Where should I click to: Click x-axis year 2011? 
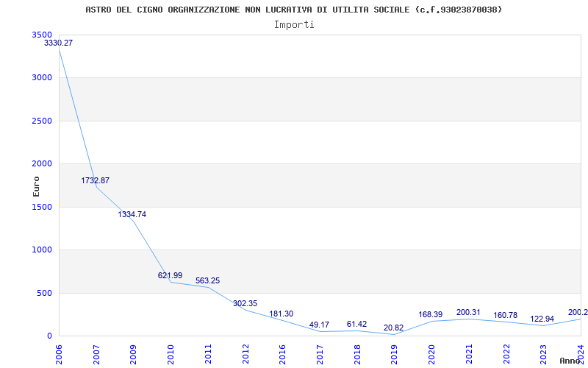(208, 355)
